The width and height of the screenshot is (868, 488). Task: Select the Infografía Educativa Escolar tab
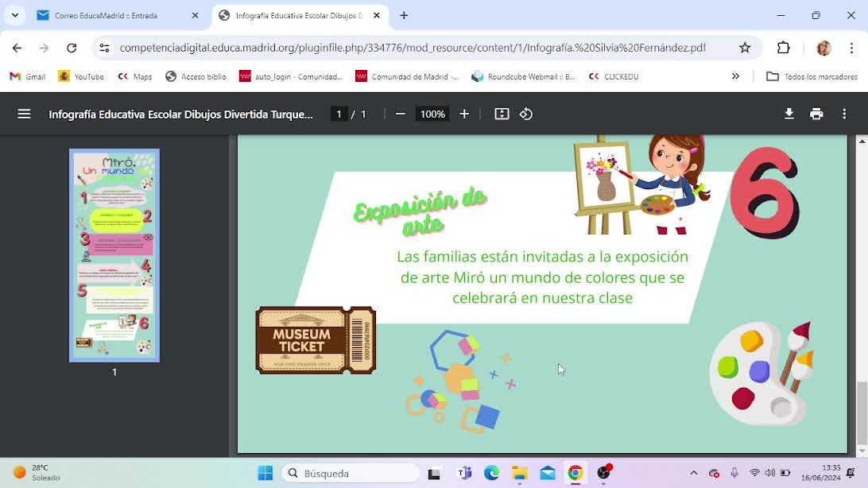tap(300, 15)
